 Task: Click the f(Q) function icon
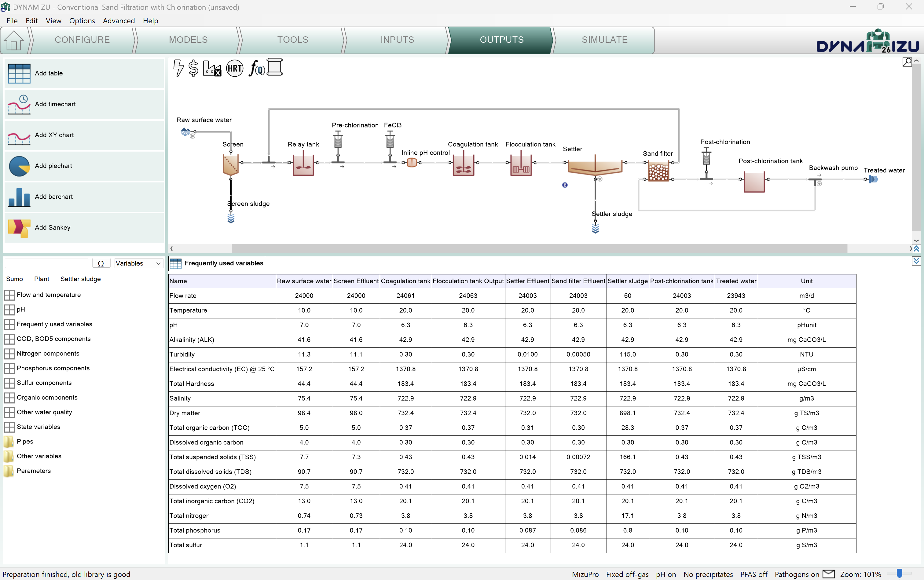256,68
